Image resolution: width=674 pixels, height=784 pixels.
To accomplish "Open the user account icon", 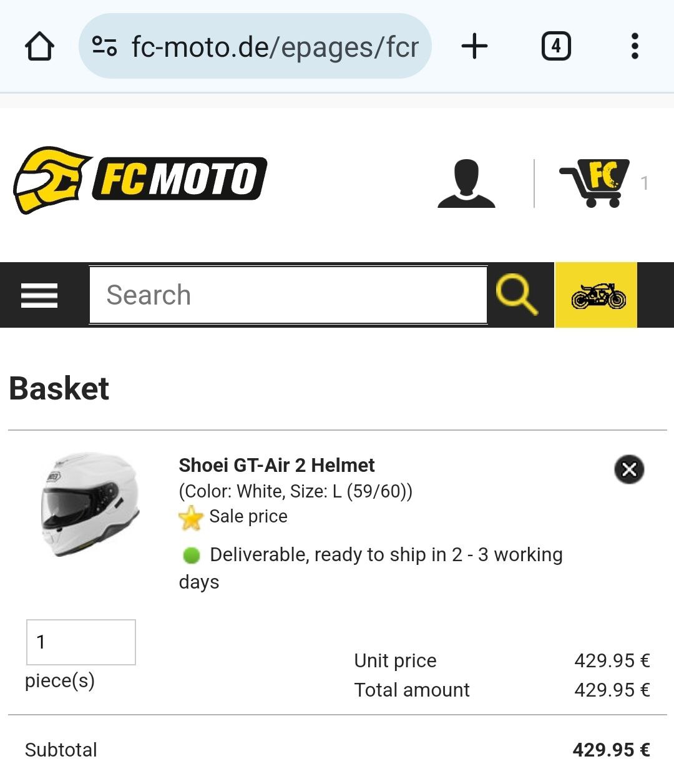I will pos(466,183).
